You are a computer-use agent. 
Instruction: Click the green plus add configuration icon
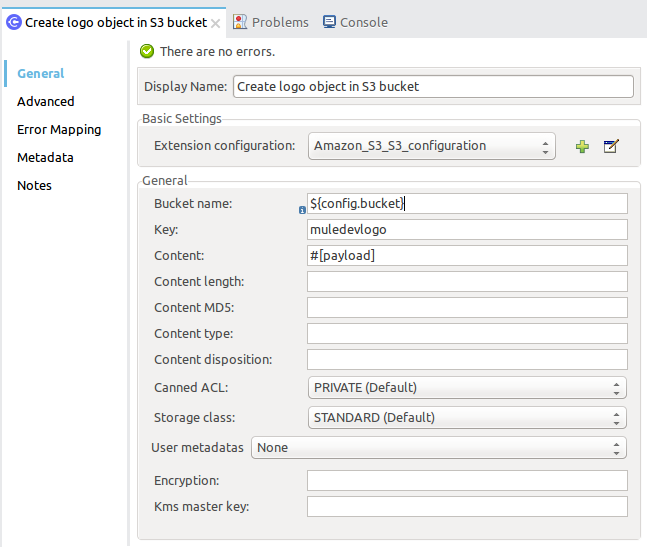pos(582,147)
